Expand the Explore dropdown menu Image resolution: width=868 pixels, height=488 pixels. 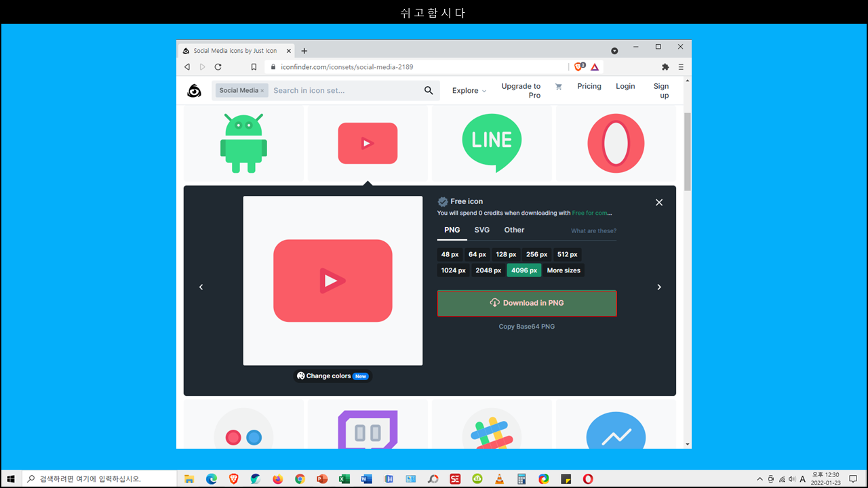click(469, 91)
